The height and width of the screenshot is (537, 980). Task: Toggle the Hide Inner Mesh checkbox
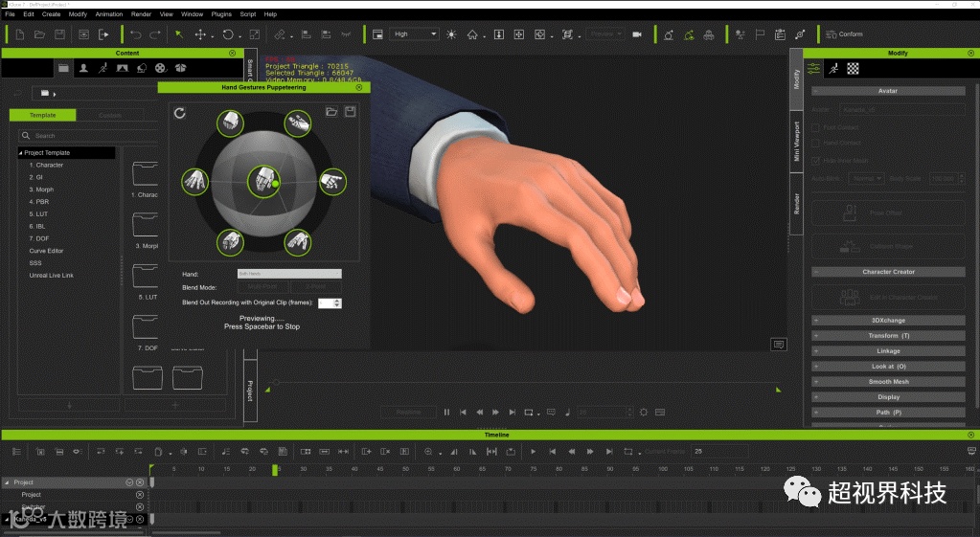815,161
